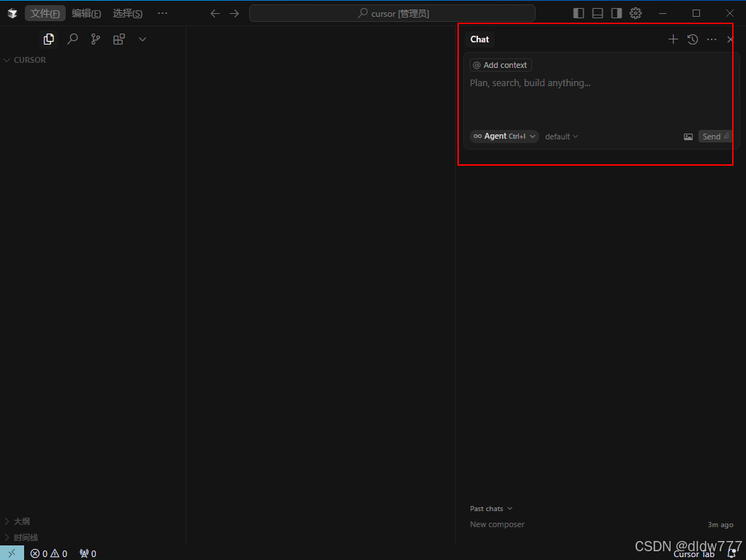Go forward with the right arrow
The width and height of the screenshot is (746, 560).
click(234, 13)
